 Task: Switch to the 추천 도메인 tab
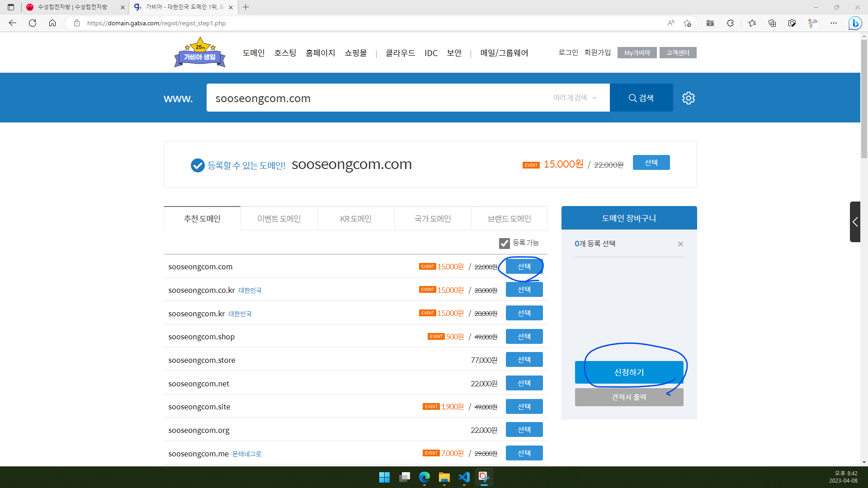pos(202,219)
